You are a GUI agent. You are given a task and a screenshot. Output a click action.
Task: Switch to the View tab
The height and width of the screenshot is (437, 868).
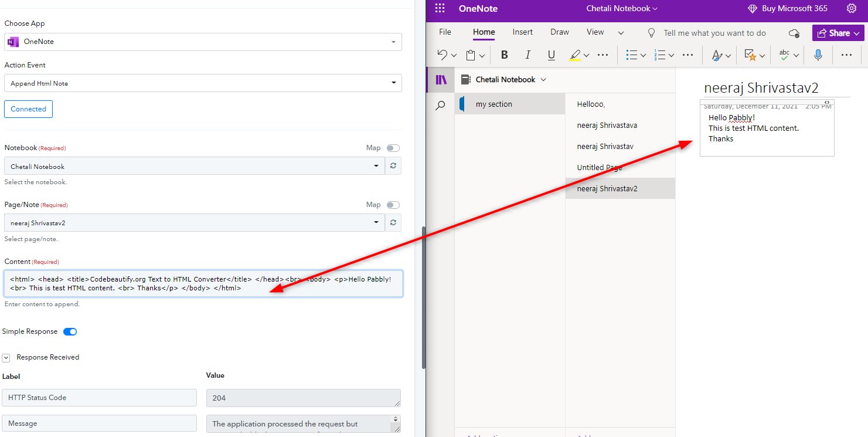tap(595, 32)
